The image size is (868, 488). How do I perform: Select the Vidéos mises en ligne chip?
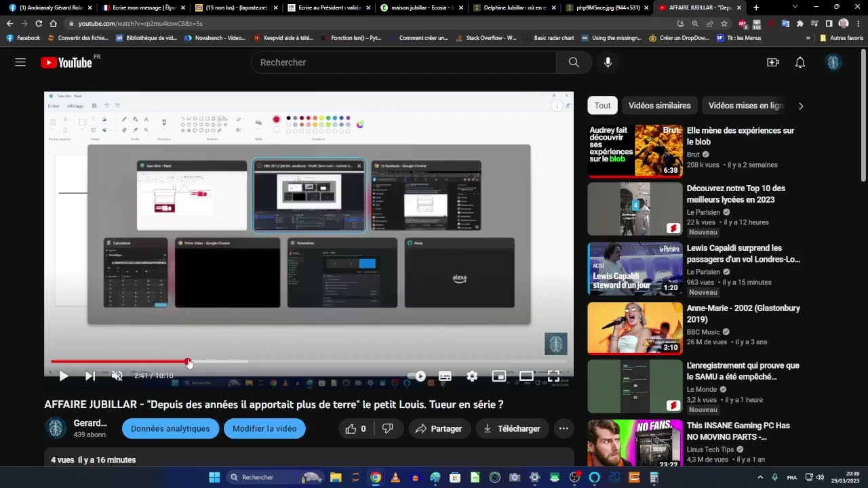click(746, 106)
